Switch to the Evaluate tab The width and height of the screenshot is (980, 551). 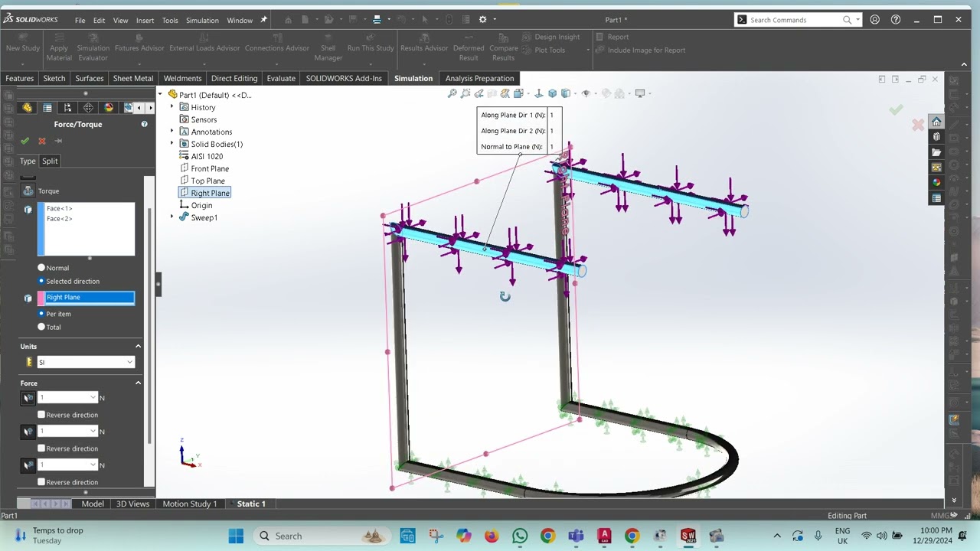[x=281, y=78]
